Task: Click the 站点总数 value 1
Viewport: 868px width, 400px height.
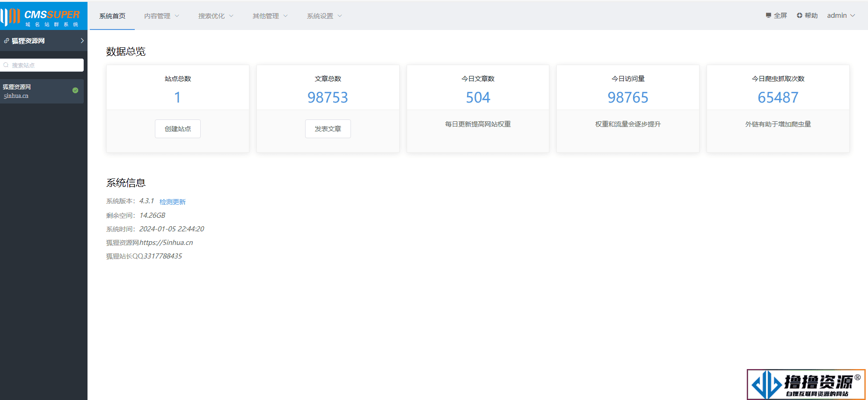Action: [178, 97]
